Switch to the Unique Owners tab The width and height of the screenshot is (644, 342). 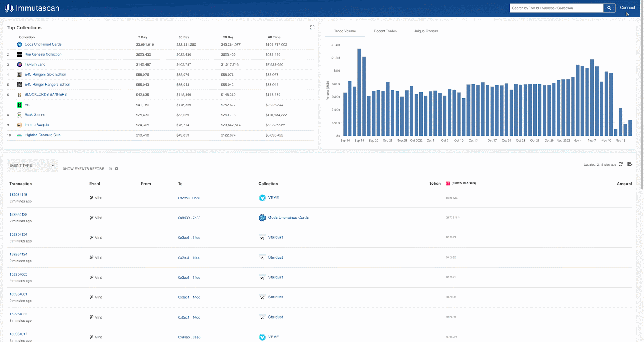[425, 31]
